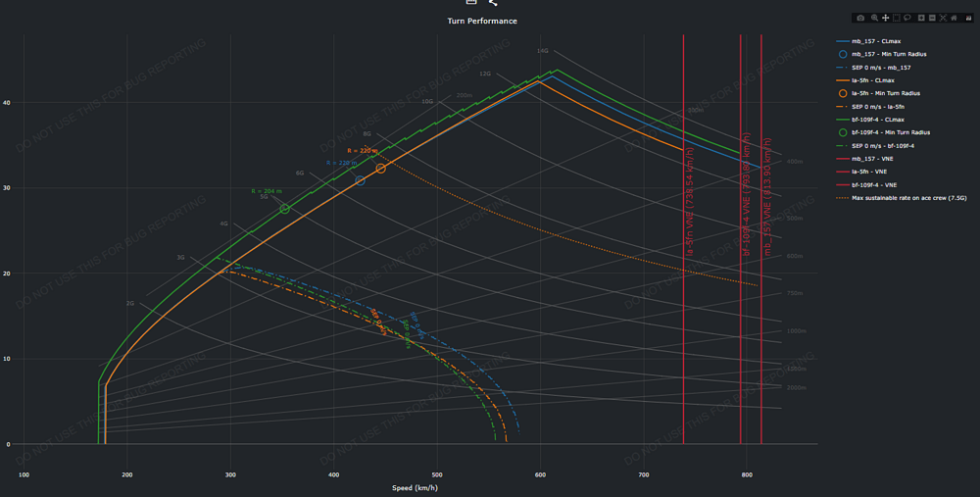This screenshot has height=497, width=980.
Task: Choose the Box Select tool
Action: (897, 18)
